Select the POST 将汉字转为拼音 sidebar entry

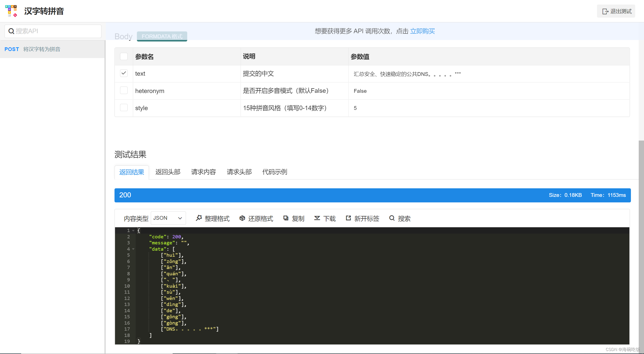[32, 49]
